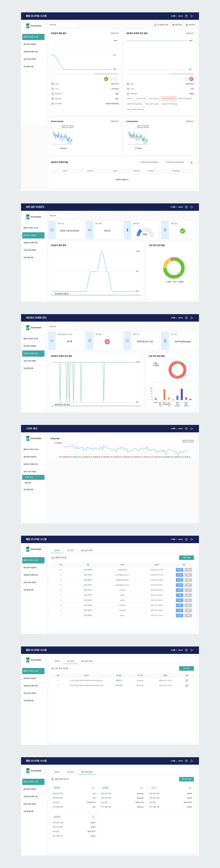Click scrollbar under 네트워크 트래픽 진단 결과 line chart

click(96, 406)
